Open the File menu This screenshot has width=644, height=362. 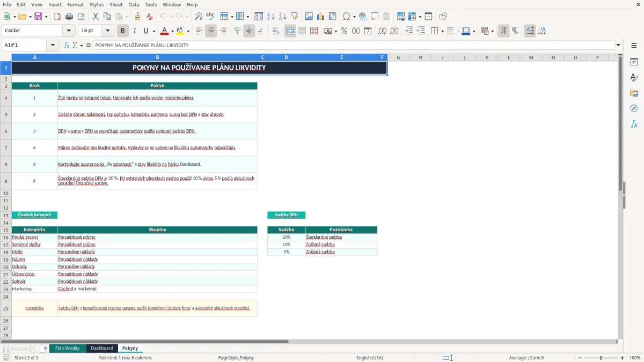click(x=7, y=4)
